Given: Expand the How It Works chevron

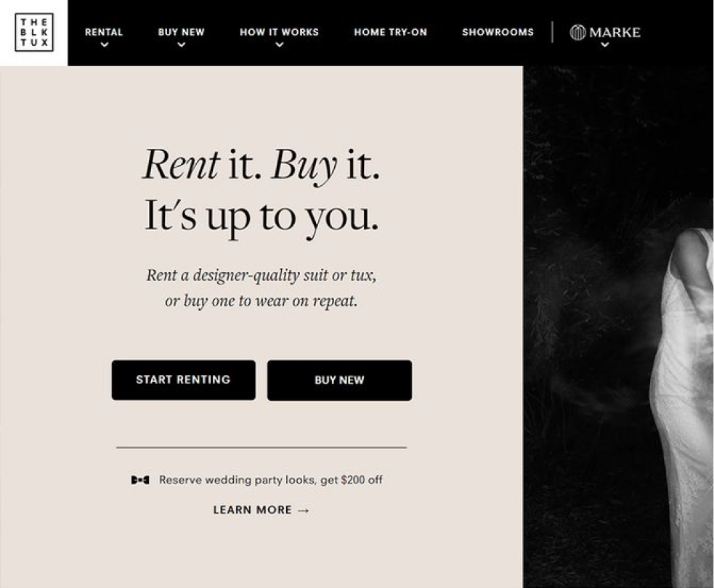Looking at the screenshot, I should click(x=280, y=44).
